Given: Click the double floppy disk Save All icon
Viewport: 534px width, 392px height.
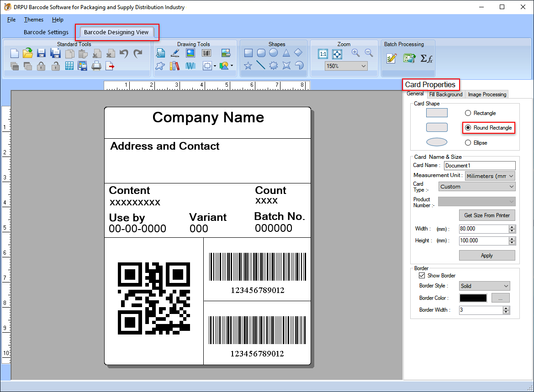Looking at the screenshot, I should (55, 53).
